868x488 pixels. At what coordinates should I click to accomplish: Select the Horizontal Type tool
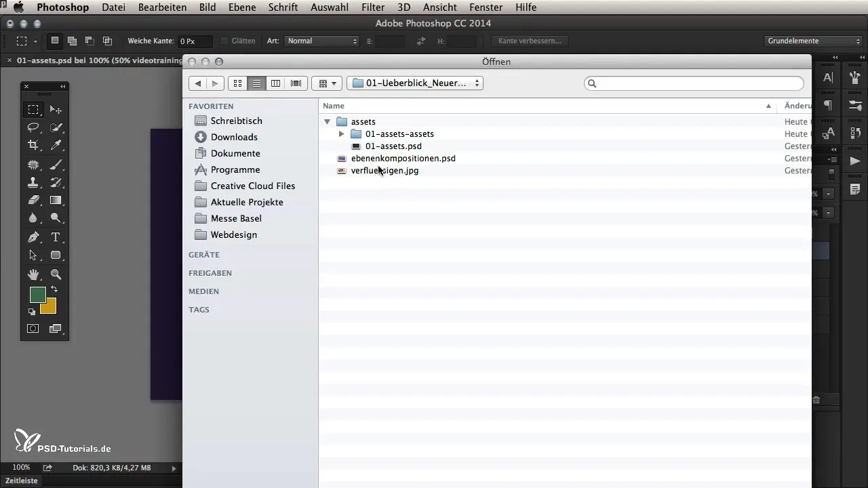tap(56, 237)
